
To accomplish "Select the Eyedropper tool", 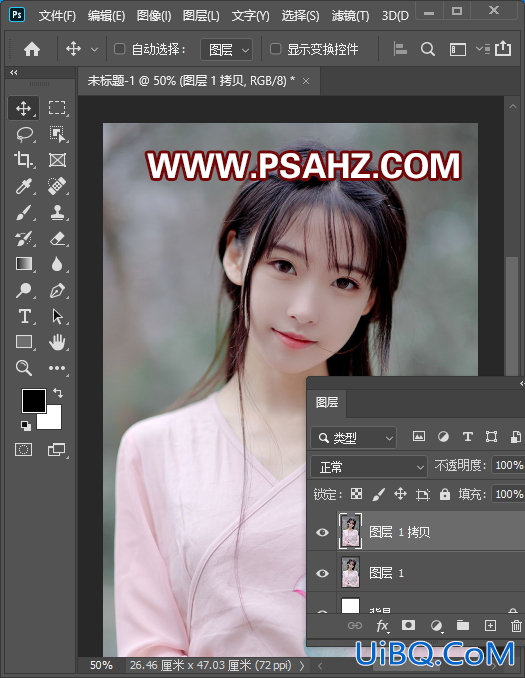I will pyautogui.click(x=23, y=186).
